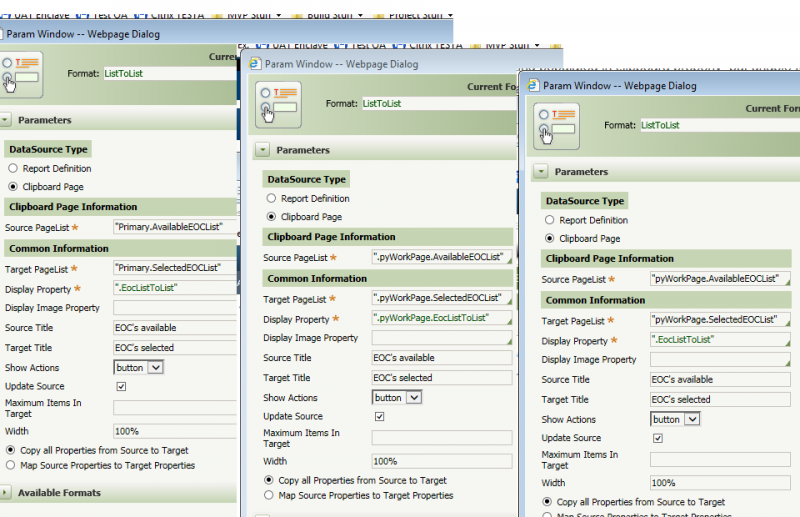
Task: Select Clipboard Page radio in right window
Action: coord(549,238)
